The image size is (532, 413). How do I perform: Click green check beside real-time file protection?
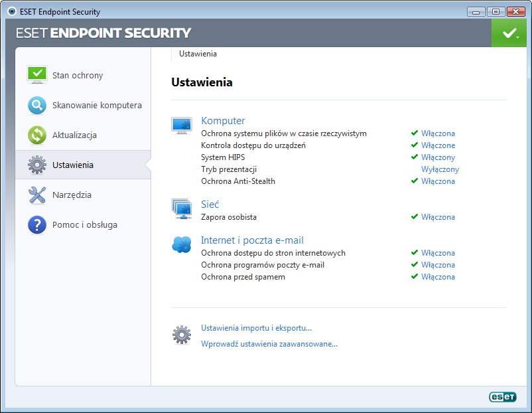coord(415,133)
